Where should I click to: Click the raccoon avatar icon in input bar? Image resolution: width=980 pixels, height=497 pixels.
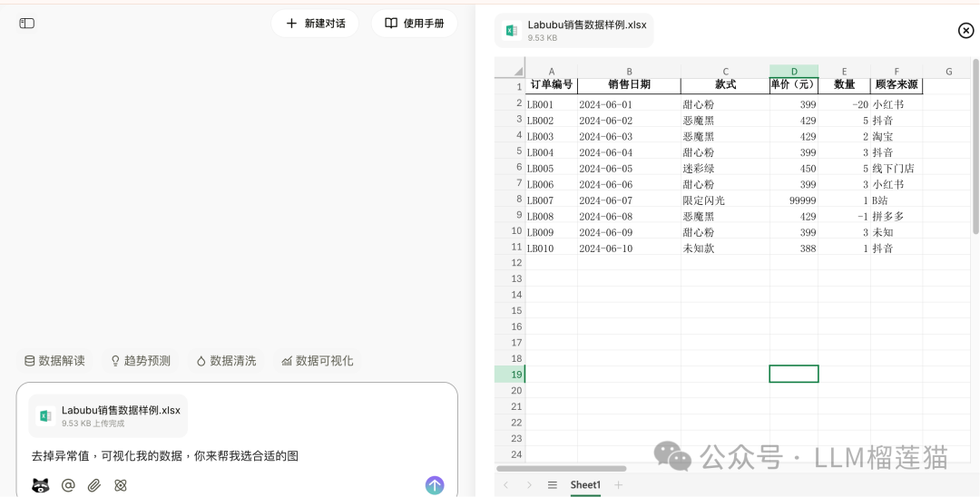41,485
